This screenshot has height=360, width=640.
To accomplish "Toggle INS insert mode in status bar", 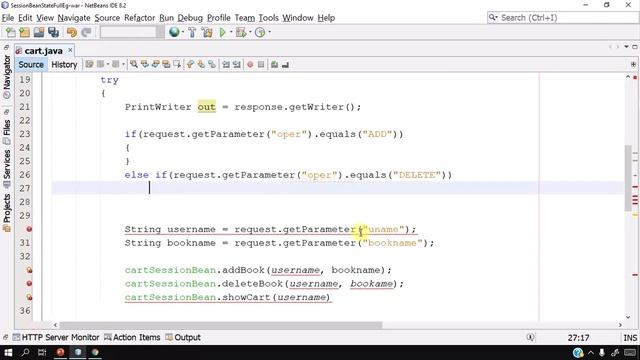I will (x=630, y=338).
